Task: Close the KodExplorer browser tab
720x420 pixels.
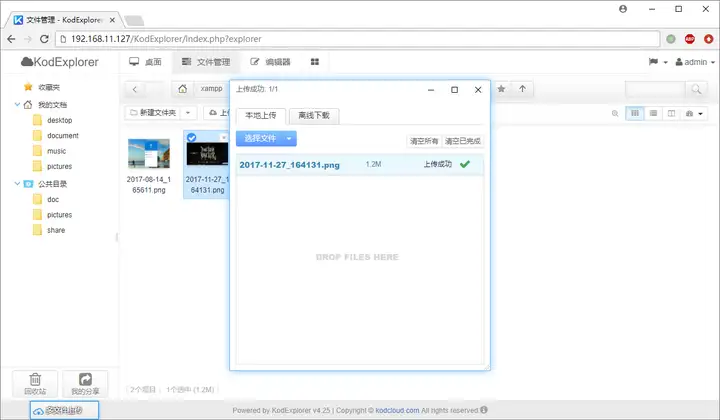Action: click(112, 20)
